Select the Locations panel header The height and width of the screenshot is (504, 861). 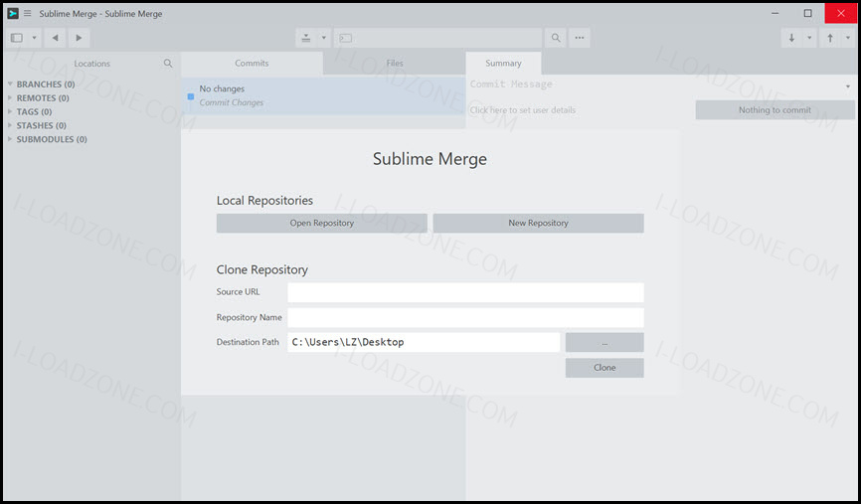point(92,64)
